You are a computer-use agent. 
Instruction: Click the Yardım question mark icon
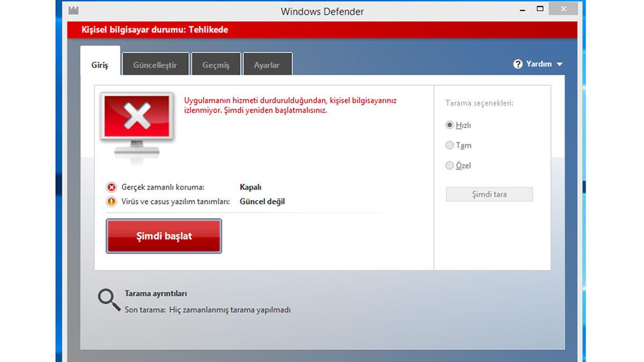pos(517,63)
